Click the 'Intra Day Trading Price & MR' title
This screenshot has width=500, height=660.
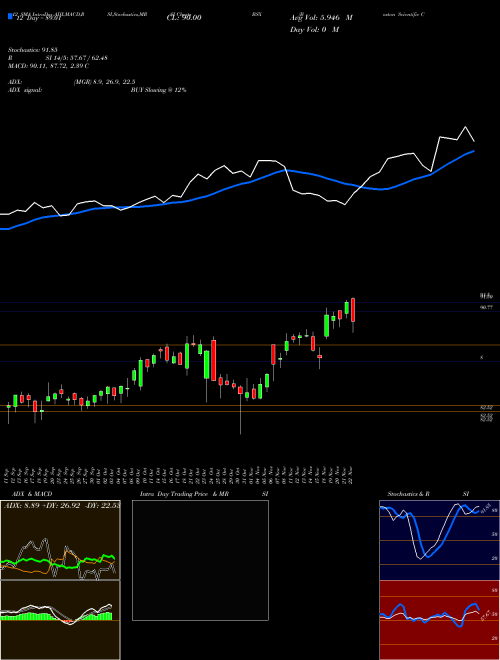coord(184,494)
